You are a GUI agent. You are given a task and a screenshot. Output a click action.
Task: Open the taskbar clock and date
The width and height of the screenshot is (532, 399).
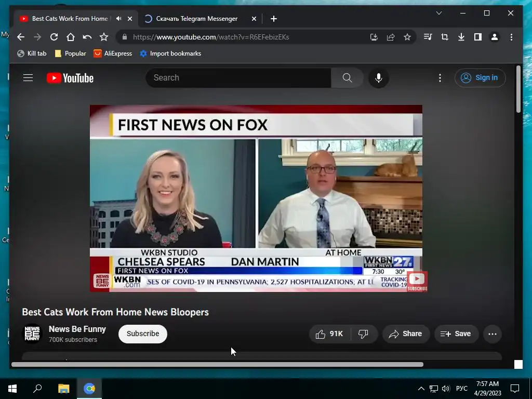487,389
